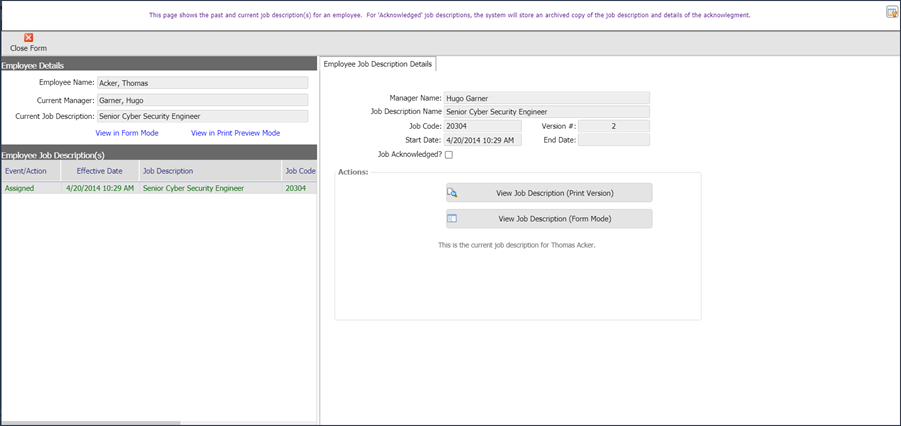Click the Job Code column header

pos(300,171)
